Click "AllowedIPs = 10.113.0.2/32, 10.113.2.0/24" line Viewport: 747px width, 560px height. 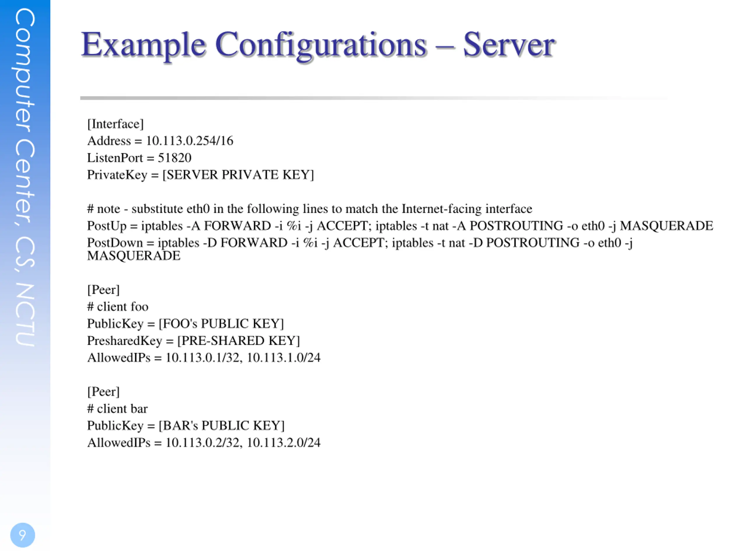click(x=204, y=442)
